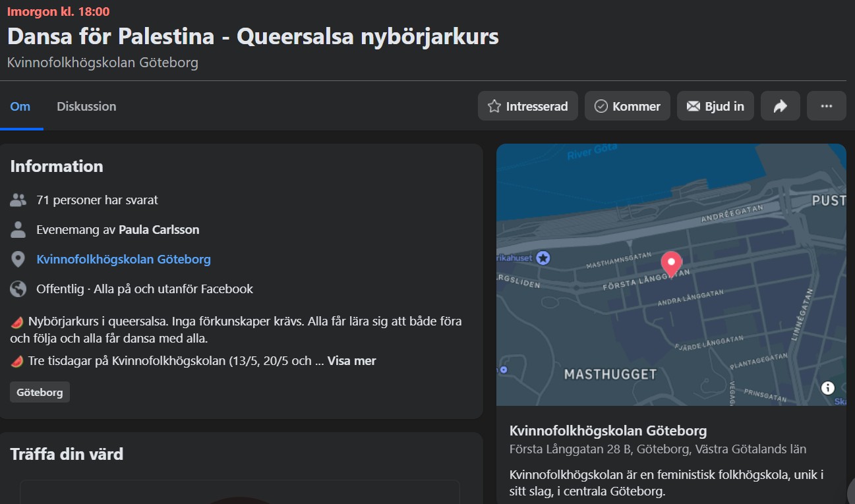Screen dimensions: 855x504
Task: Click the venue subtitle under event title
Action: [103, 63]
